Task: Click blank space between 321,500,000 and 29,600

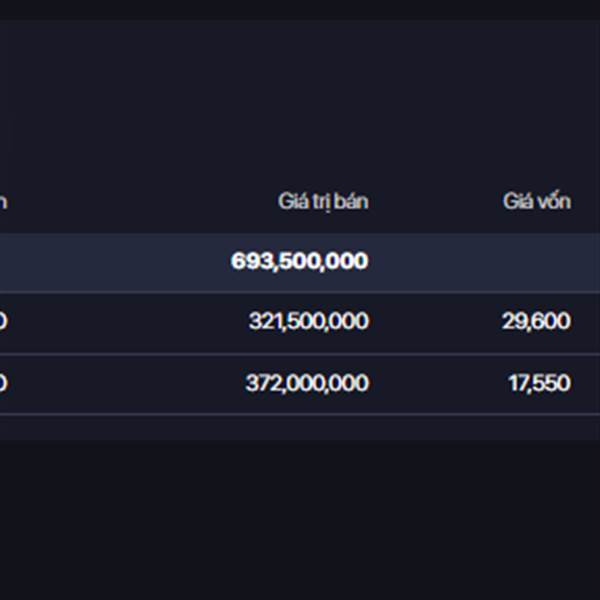Action: pyautogui.click(x=435, y=321)
